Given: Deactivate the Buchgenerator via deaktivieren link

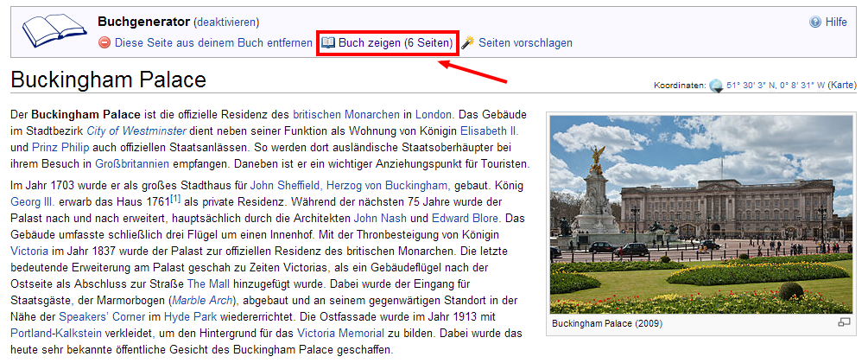Looking at the screenshot, I should pos(226,22).
